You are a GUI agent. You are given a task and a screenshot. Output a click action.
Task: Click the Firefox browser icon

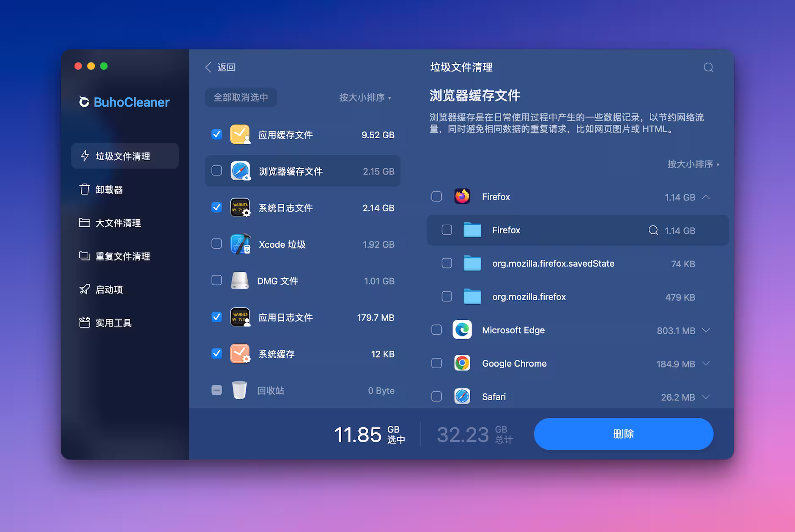[x=462, y=197]
